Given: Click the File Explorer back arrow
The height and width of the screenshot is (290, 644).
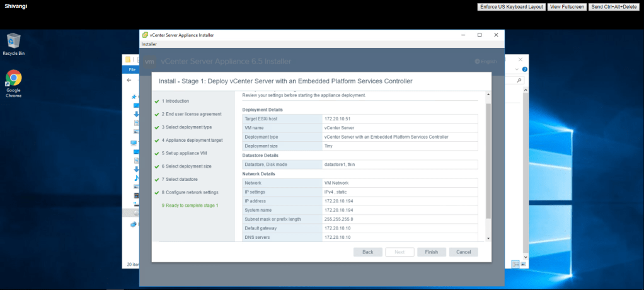Looking at the screenshot, I should 129,81.
